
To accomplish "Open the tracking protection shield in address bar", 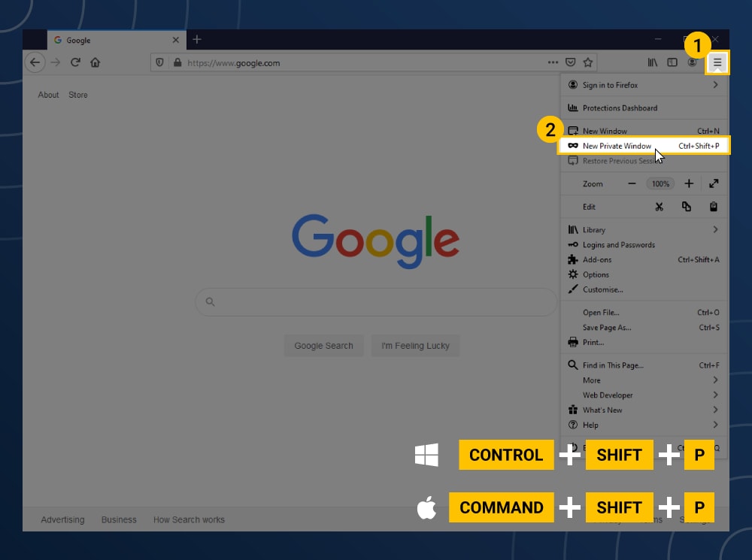I will 159,63.
